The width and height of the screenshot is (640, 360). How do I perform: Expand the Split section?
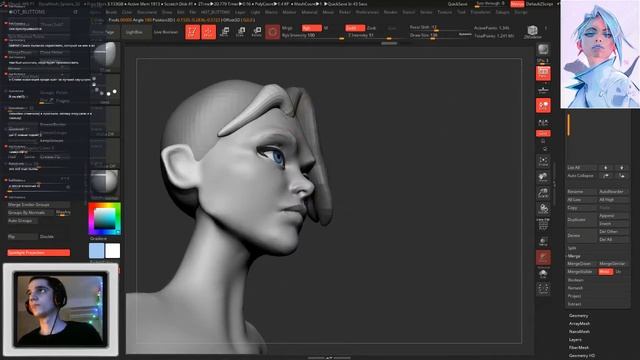click(x=572, y=248)
